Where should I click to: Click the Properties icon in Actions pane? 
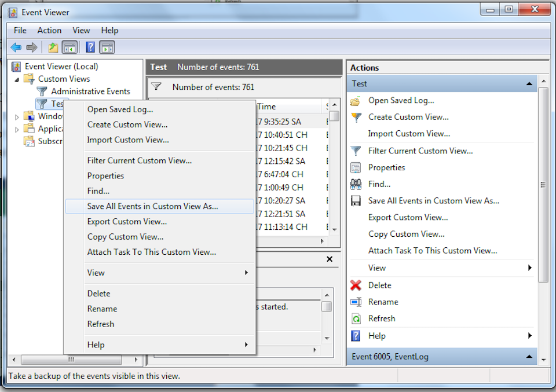356,167
